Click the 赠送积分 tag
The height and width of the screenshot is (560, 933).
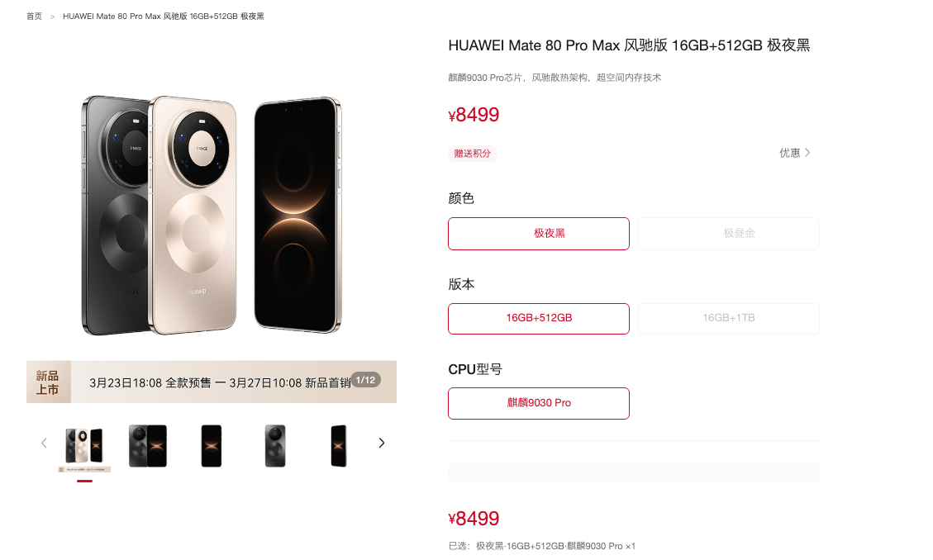pyautogui.click(x=473, y=154)
